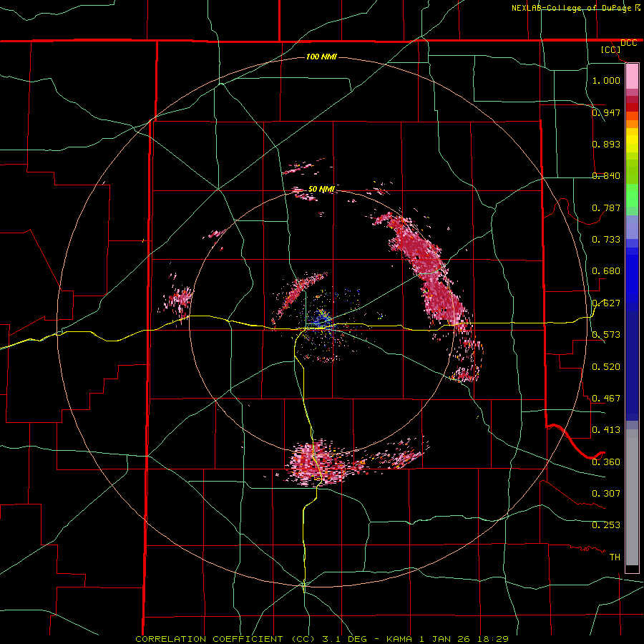
Task: Click the Correlation Coefficient caption at bottom
Action: [322, 639]
